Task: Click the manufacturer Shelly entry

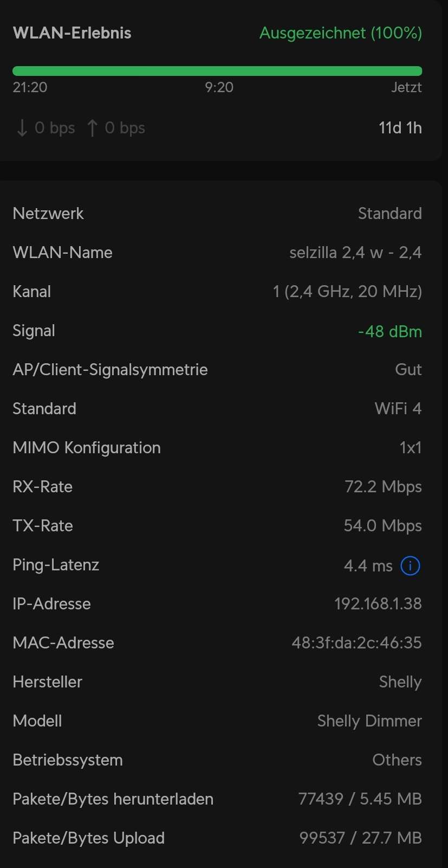Action: pos(400,681)
